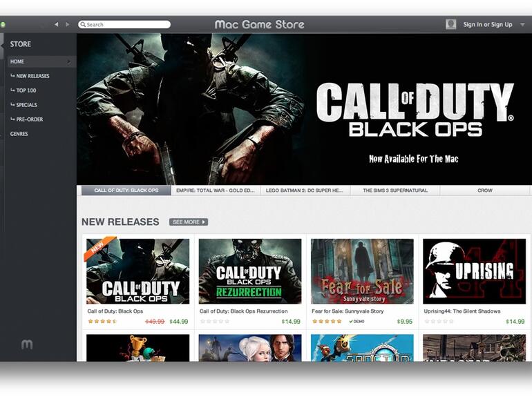Switch to the CROW banner tab
Image resolution: width=532 pixels, height=399 pixels.
coord(485,191)
